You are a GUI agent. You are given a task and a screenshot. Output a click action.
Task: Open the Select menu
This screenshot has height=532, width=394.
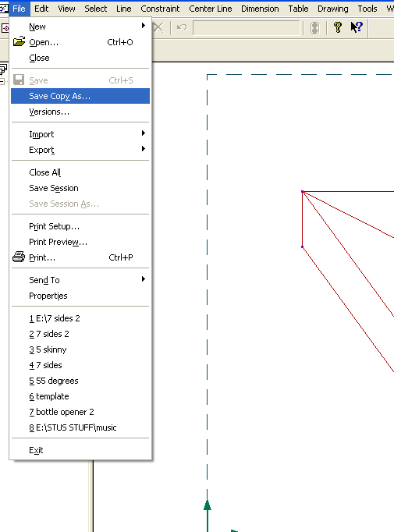(96, 9)
